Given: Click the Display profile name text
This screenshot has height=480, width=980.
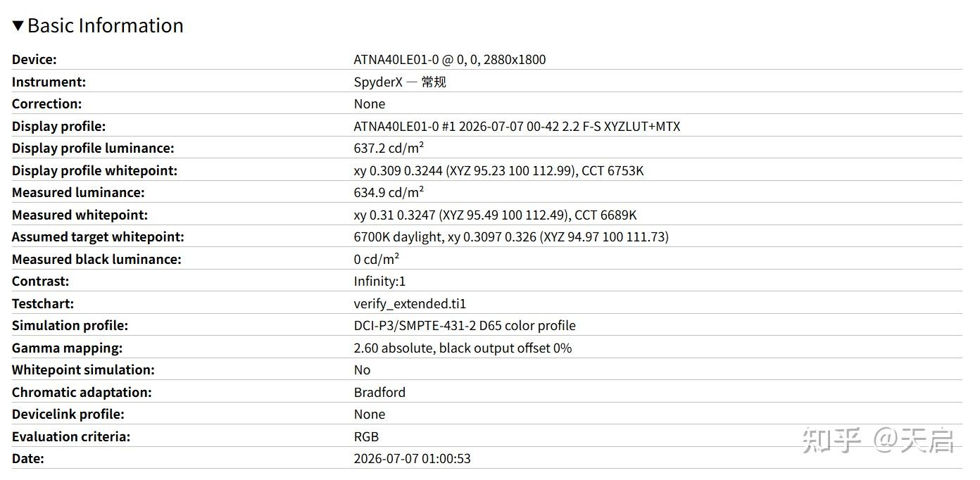Looking at the screenshot, I should pyautogui.click(x=517, y=127).
